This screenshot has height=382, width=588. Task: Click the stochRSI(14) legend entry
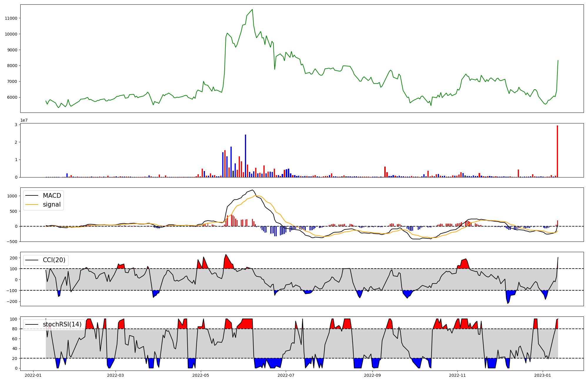(62, 324)
